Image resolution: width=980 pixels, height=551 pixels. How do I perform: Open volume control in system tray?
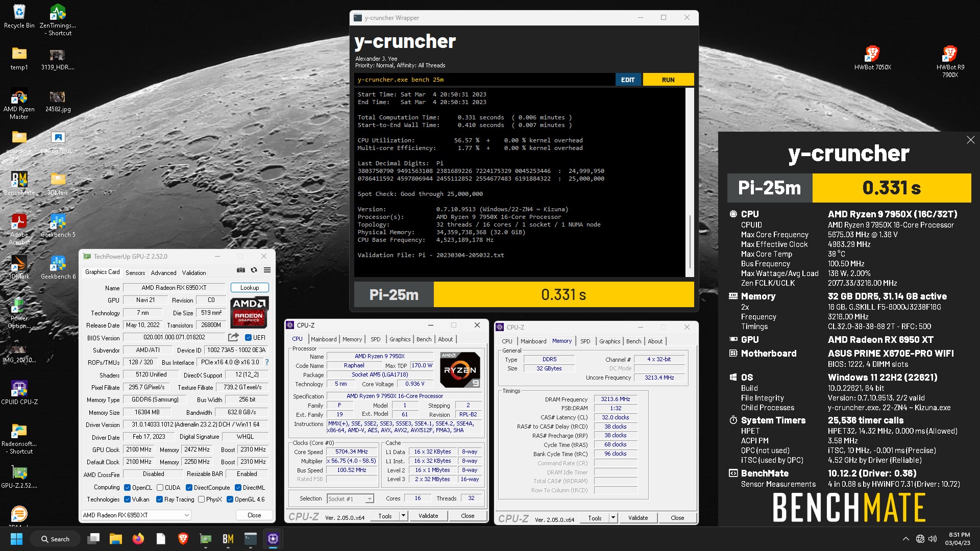(x=933, y=539)
